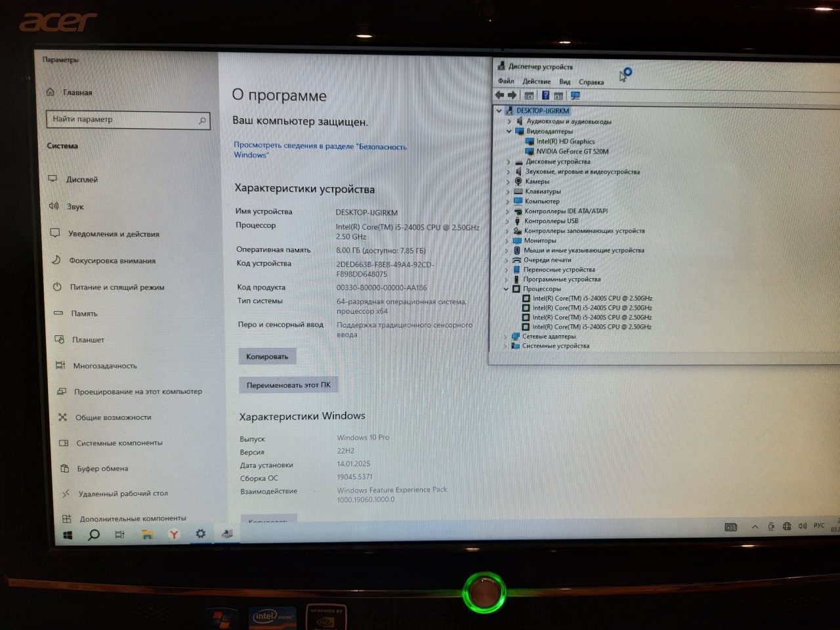The width and height of the screenshot is (840, 630).
Task: Open Yandex browser from taskbar
Action: pyautogui.click(x=174, y=534)
